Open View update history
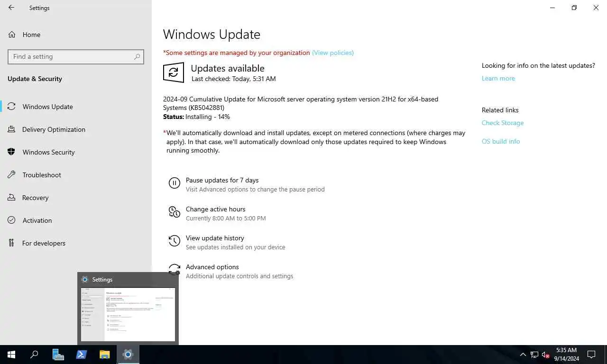 [215, 238]
